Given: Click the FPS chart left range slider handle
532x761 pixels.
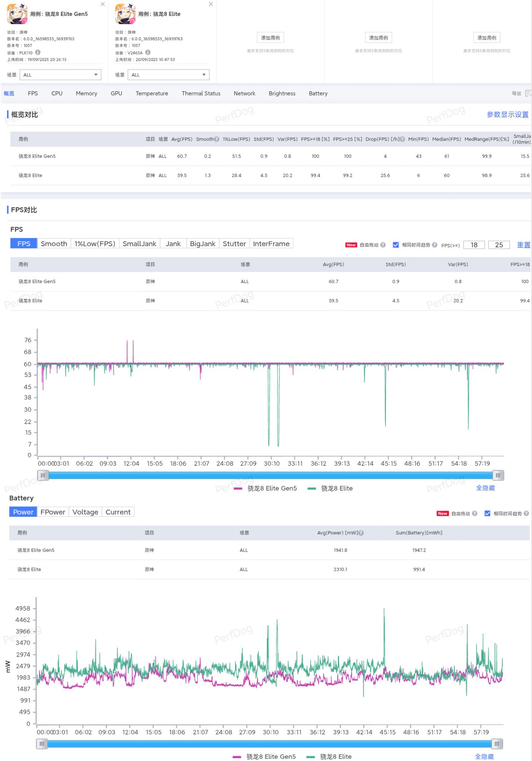Looking at the screenshot, I should coord(43,475).
